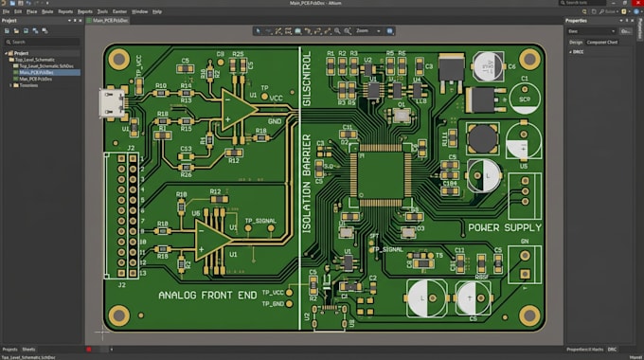The width and height of the screenshot is (644, 360).
Task: Select the Top_Level_Schematic folder in tree
Action: (x=32, y=60)
